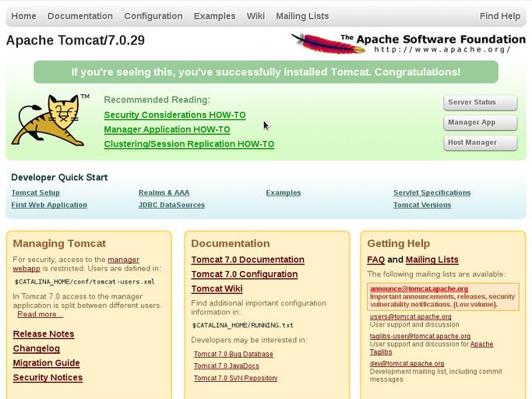Open the JDBC DataSources link
The image size is (532, 399).
point(171,205)
